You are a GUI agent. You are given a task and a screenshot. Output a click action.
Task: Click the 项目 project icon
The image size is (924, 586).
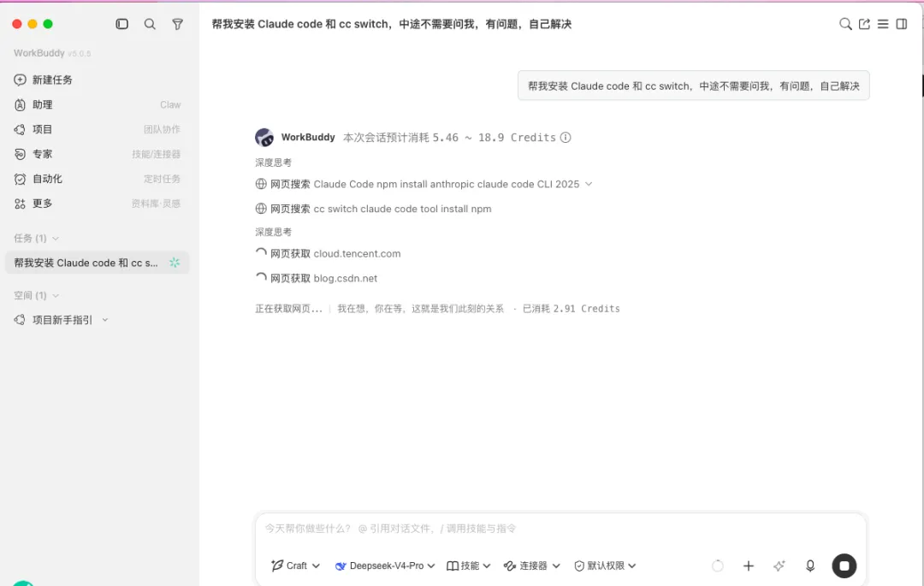point(20,129)
